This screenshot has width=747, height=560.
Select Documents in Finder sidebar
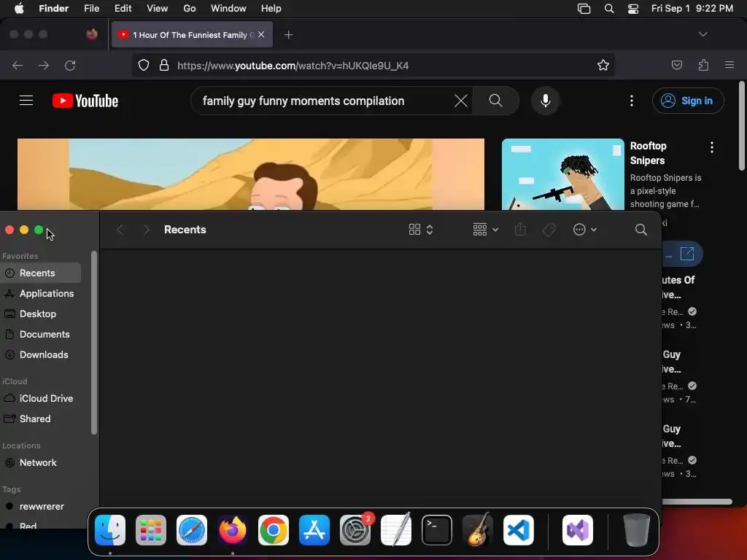pos(41,334)
